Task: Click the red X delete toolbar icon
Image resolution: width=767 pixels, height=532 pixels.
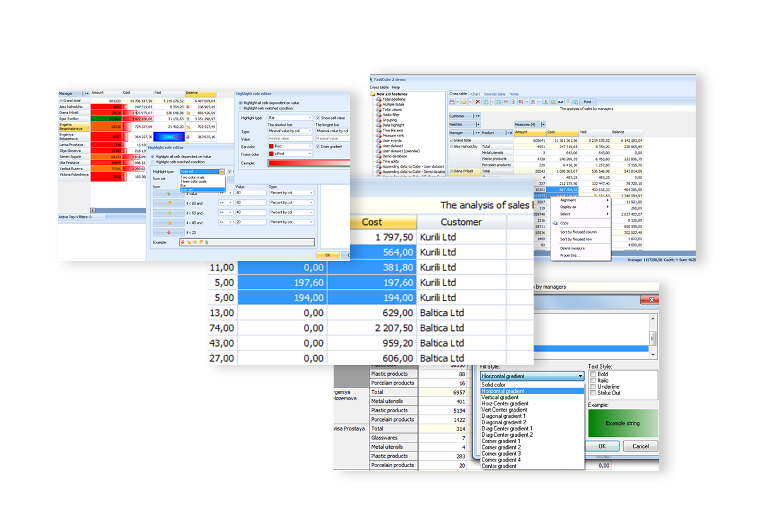Action: [477, 101]
